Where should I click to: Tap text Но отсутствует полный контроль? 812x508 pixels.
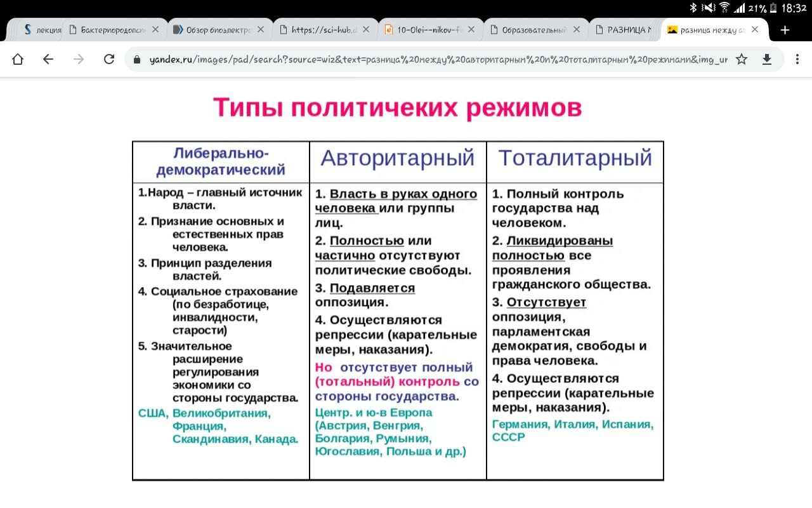coord(397,382)
